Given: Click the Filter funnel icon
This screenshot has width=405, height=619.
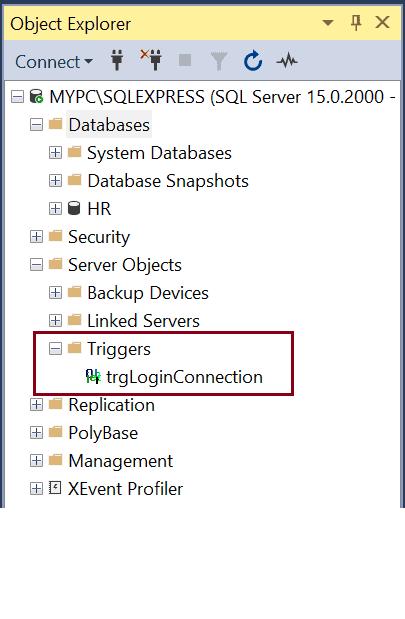Looking at the screenshot, I should coord(218,61).
